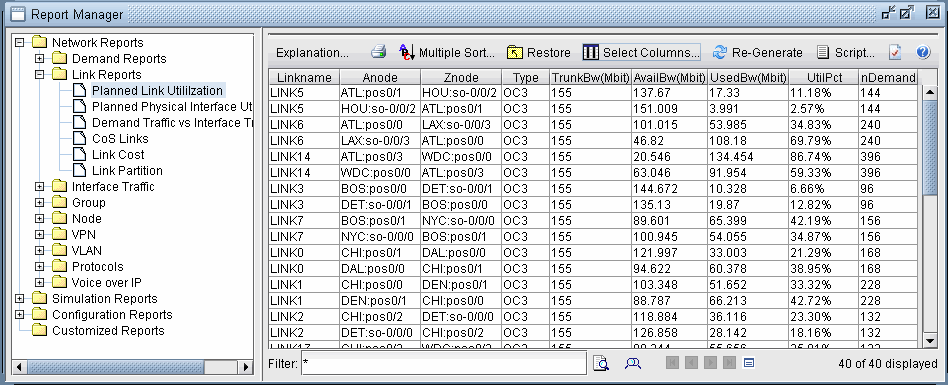Expand the Protocols folder
This screenshot has width=948, height=385.
pos(39,267)
